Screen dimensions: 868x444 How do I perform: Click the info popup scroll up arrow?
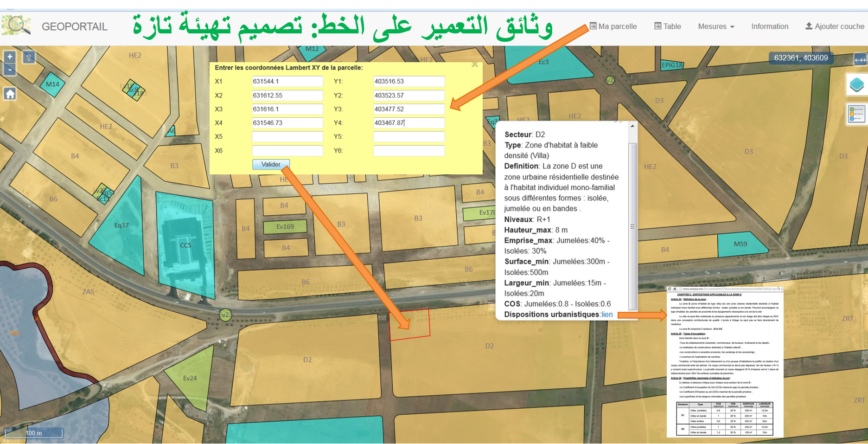[632, 126]
